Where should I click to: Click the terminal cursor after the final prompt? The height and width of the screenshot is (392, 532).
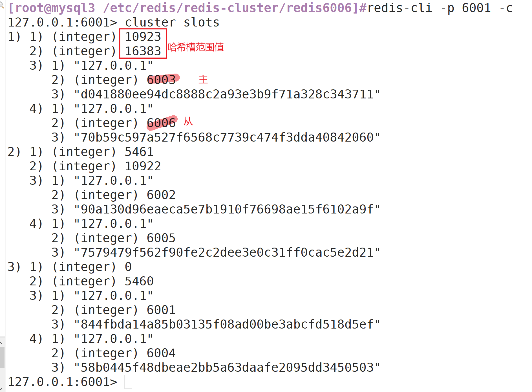click(x=128, y=382)
